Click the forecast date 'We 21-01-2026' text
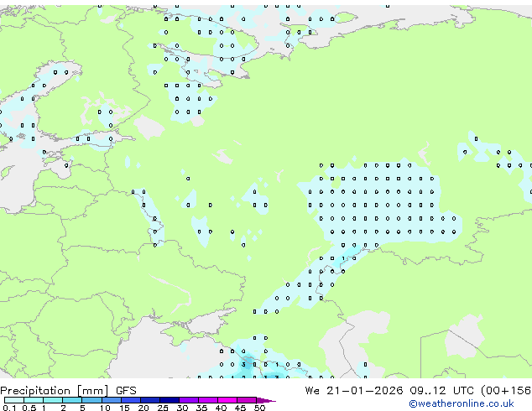Viewport: 532px width, 411px height. (x=354, y=391)
